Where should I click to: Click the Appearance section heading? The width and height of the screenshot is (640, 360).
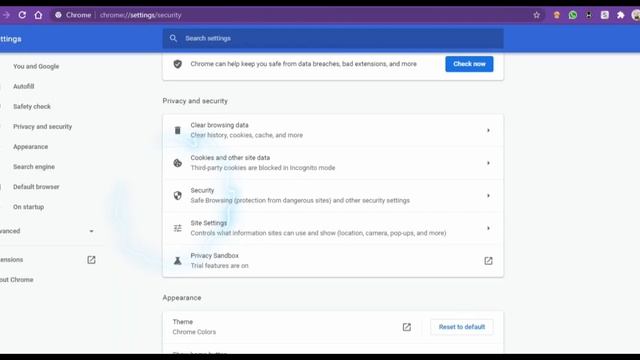click(x=182, y=298)
